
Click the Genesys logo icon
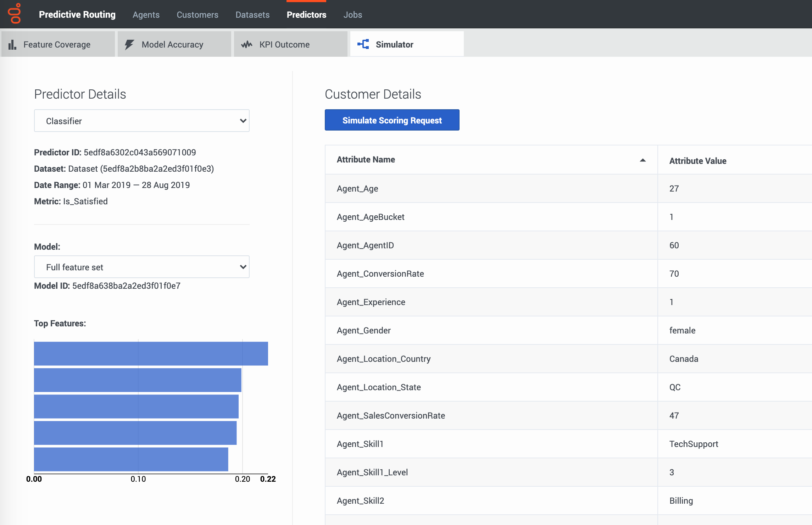coord(15,13)
